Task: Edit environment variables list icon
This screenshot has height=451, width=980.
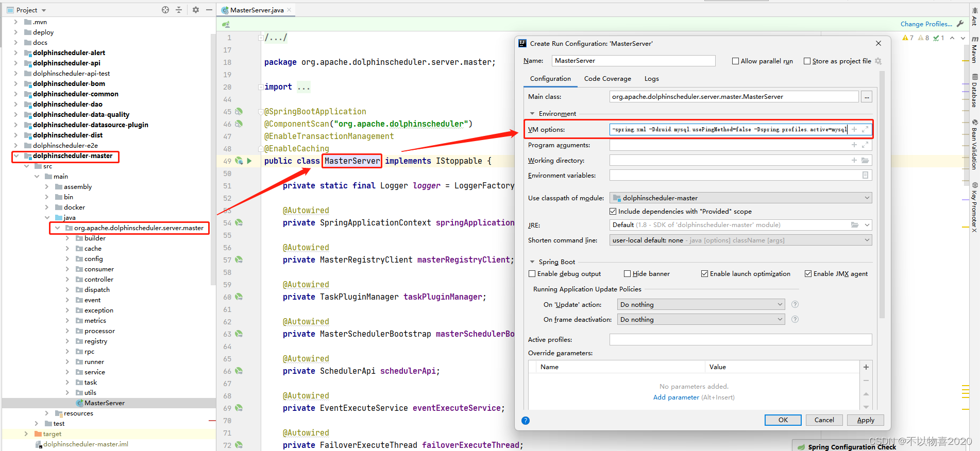Action: 865,176
